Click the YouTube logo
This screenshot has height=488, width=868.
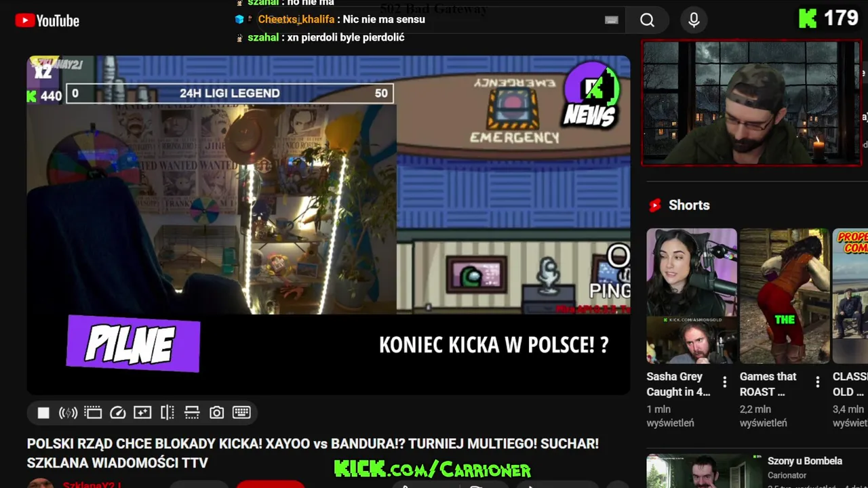click(47, 20)
